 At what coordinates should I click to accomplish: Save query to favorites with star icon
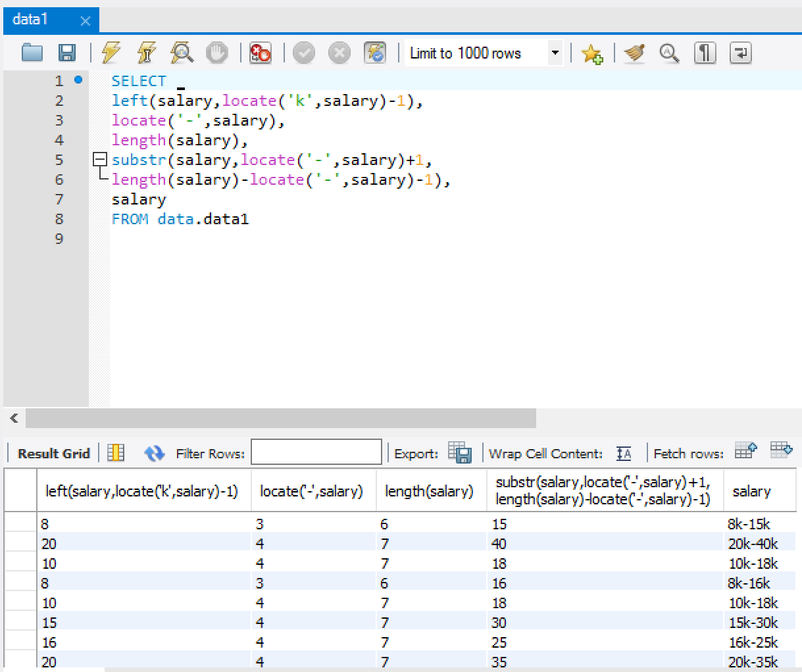tap(591, 53)
